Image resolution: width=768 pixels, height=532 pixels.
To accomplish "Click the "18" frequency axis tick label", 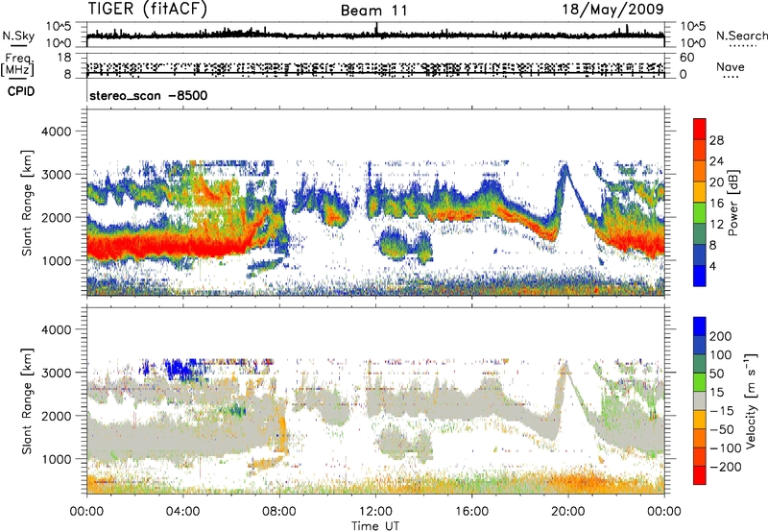I will point(64,58).
